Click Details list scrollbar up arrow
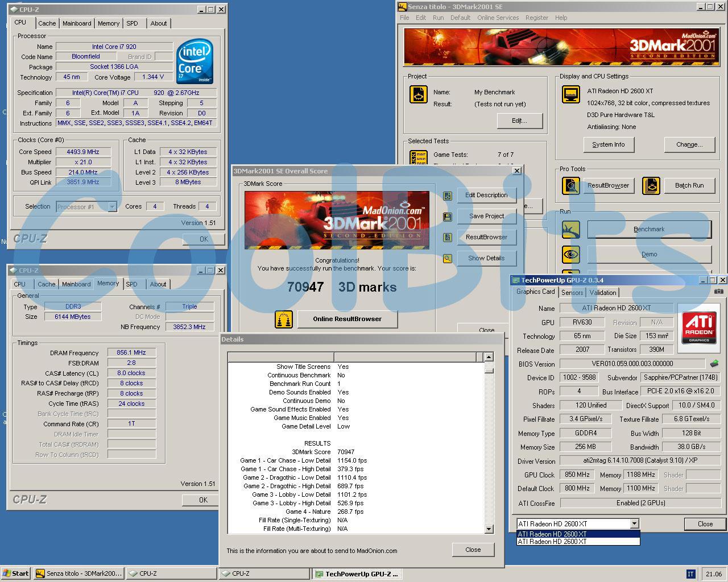This screenshot has width=728, height=582. tap(489, 357)
